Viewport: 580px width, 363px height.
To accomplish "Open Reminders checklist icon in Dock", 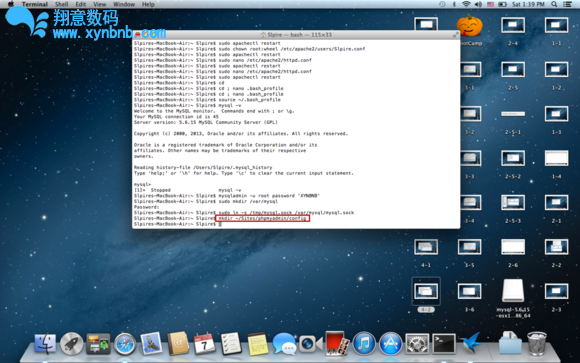I will [231, 343].
